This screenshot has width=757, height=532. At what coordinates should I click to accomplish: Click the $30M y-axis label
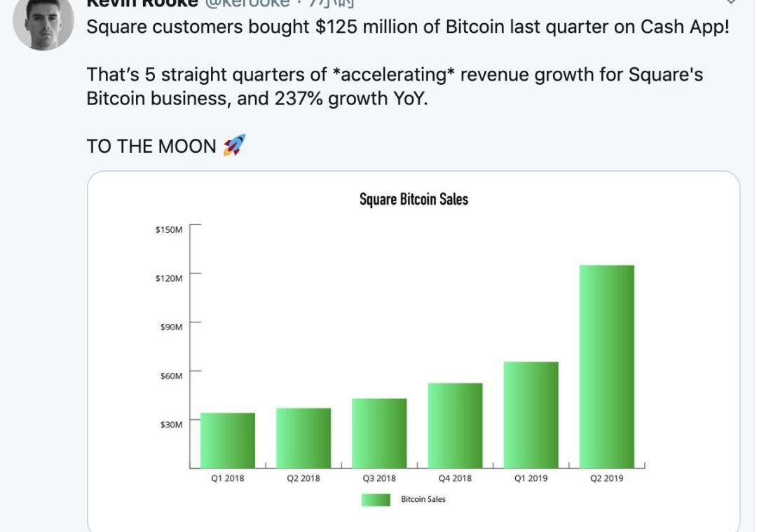tap(171, 425)
